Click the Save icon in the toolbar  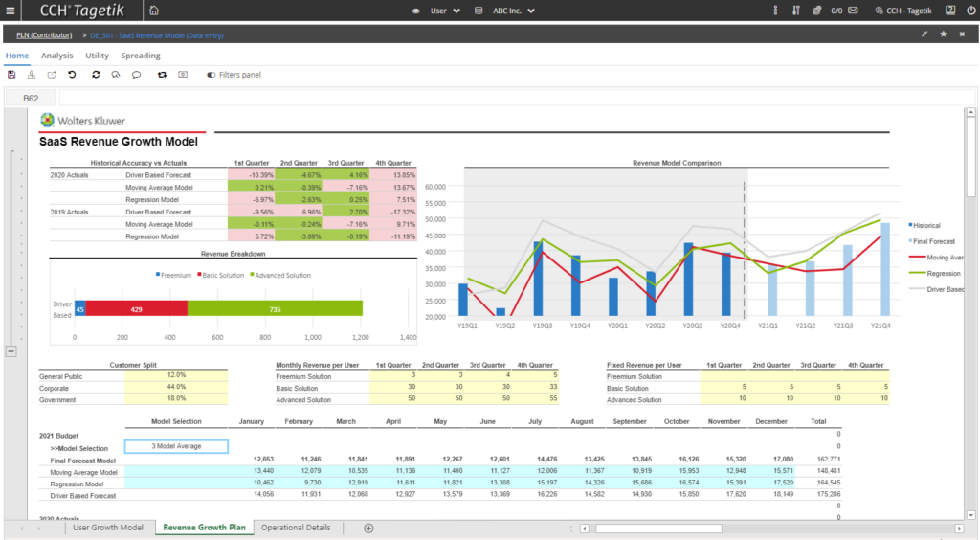pos(11,75)
